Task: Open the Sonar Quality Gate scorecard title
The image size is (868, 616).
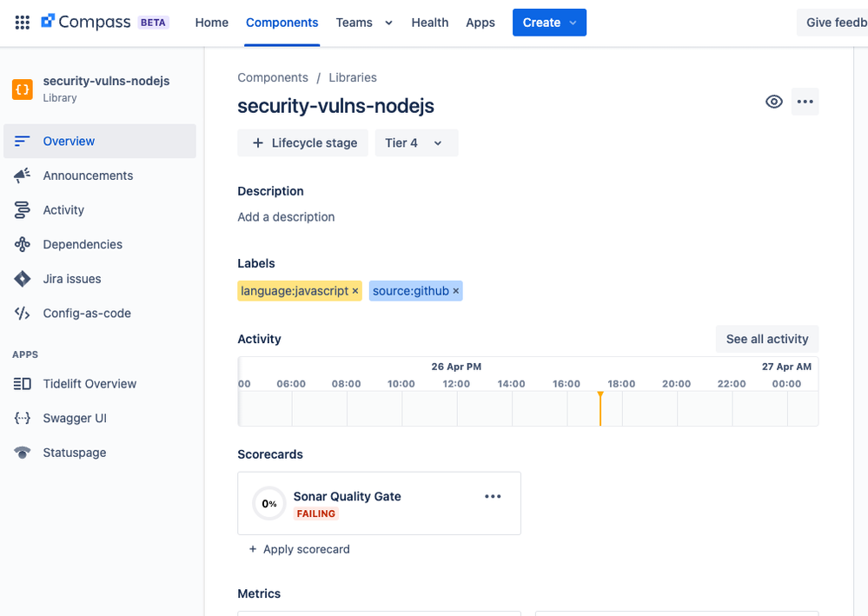Action: point(347,496)
